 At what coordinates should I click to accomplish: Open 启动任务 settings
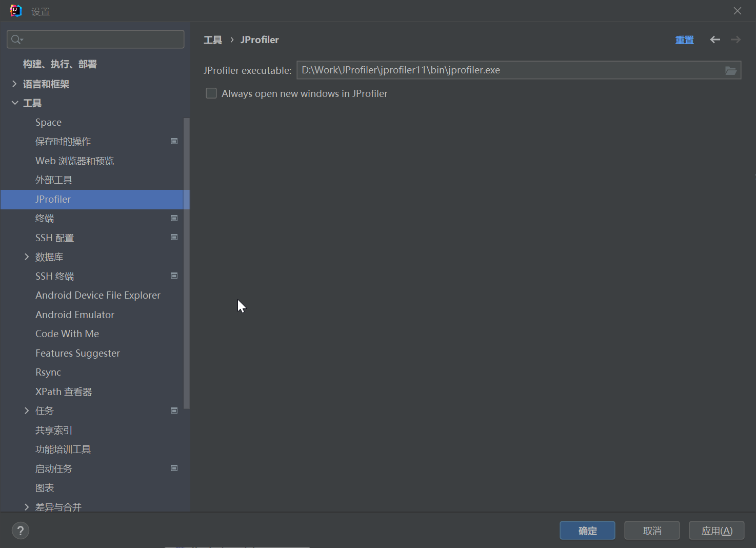(x=54, y=468)
